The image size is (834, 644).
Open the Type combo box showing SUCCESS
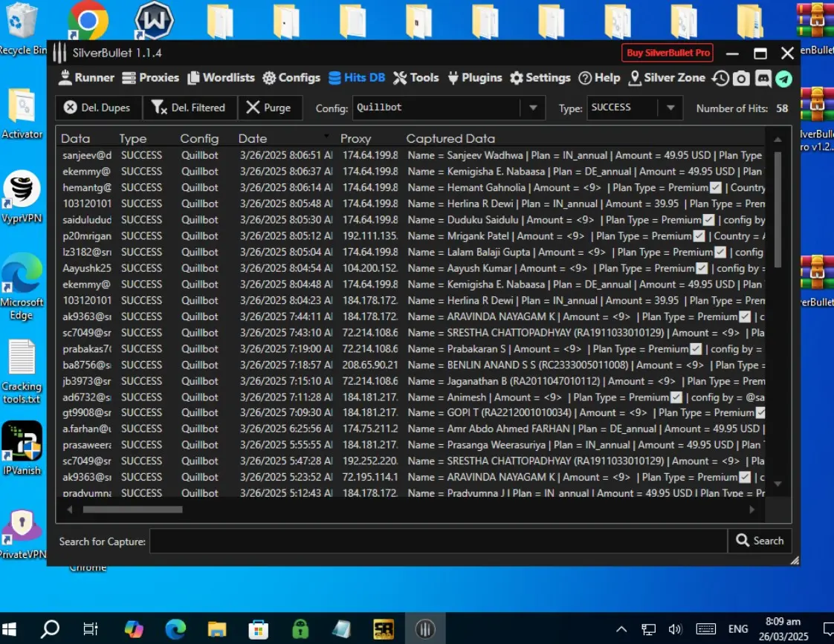click(x=635, y=108)
